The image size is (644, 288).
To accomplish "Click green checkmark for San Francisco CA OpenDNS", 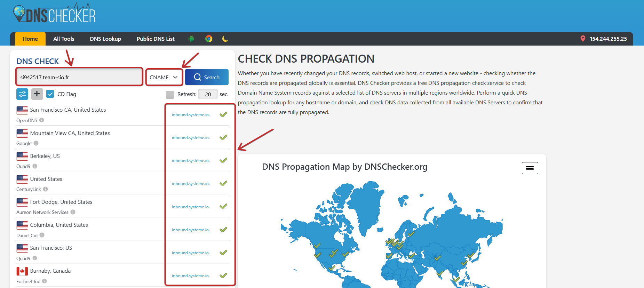I will (x=223, y=114).
